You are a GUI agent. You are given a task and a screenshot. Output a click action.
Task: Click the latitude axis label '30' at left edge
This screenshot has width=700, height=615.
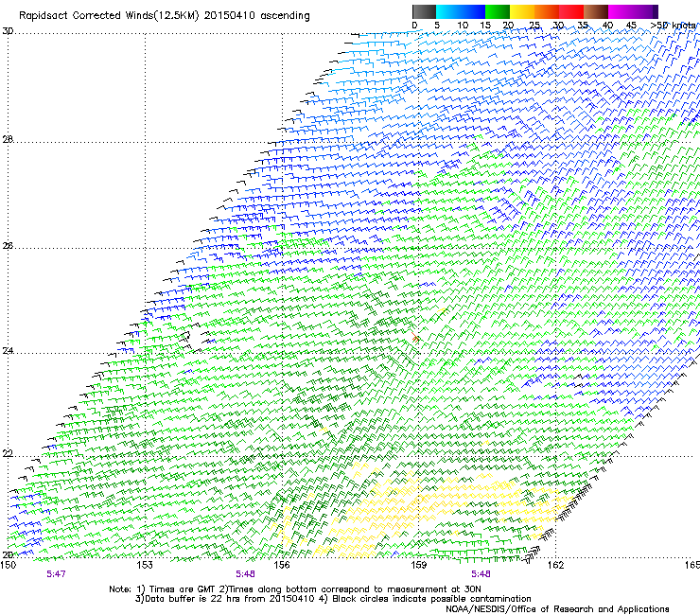point(8,31)
